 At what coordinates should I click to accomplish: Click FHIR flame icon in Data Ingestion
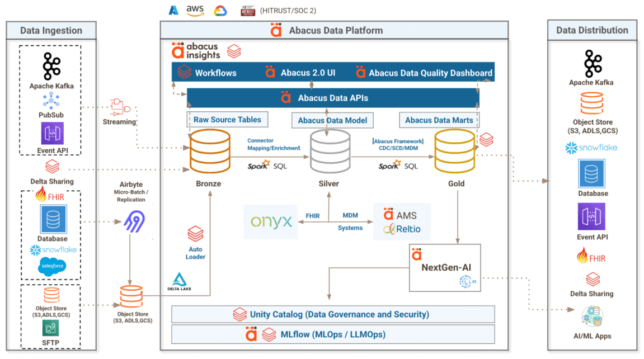tap(41, 194)
